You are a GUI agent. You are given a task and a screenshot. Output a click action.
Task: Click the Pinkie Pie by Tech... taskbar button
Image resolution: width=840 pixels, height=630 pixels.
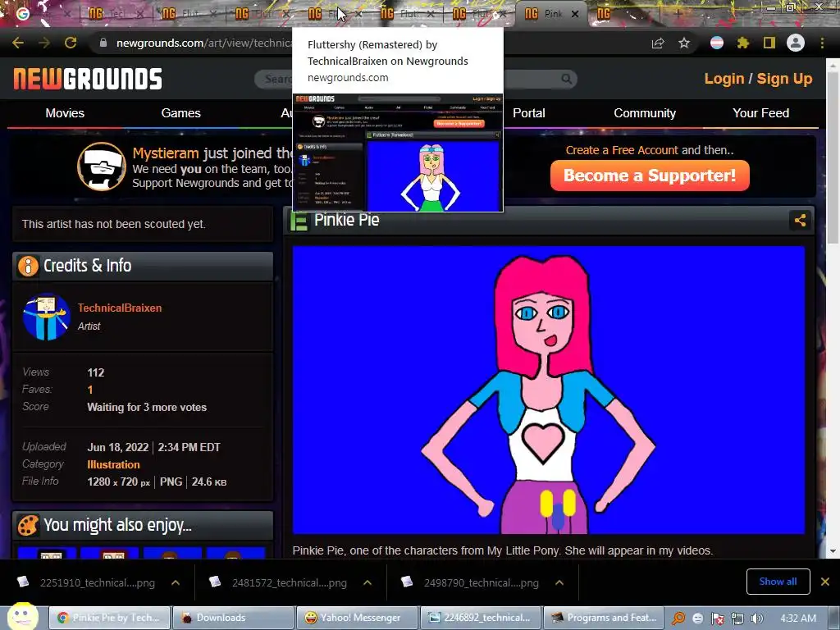(110, 618)
